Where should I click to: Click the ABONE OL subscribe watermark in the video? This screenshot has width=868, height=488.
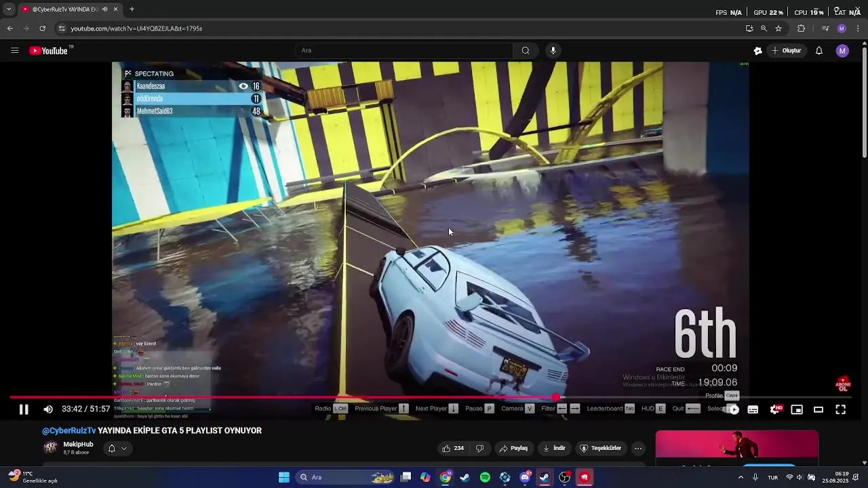pos(843,384)
